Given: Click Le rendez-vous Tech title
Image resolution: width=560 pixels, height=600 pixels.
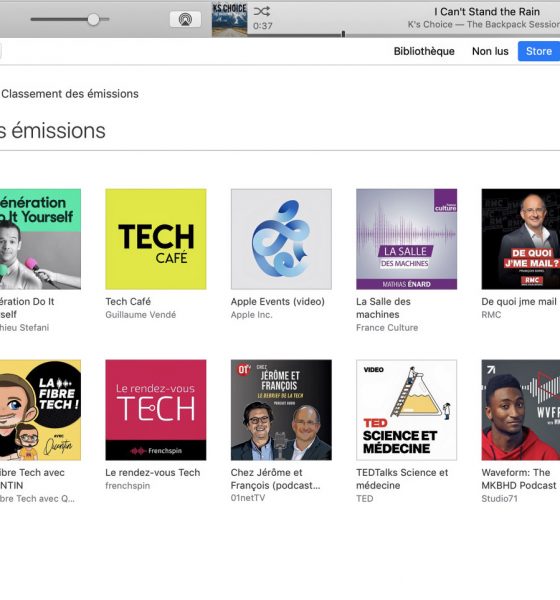Looking at the screenshot, I should (x=153, y=473).
